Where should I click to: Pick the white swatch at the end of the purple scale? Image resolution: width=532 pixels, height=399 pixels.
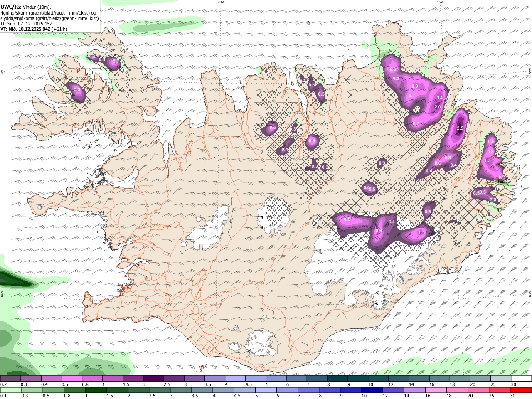click(x=521, y=379)
